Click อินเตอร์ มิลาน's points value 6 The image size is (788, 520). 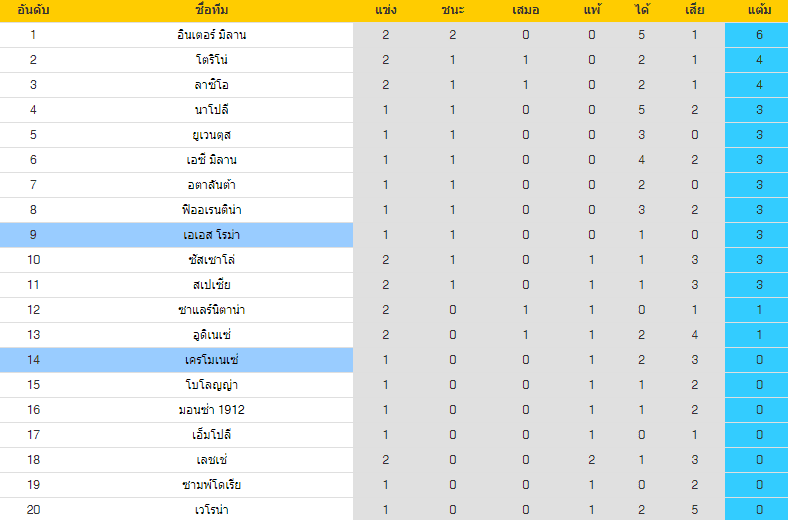click(759, 35)
